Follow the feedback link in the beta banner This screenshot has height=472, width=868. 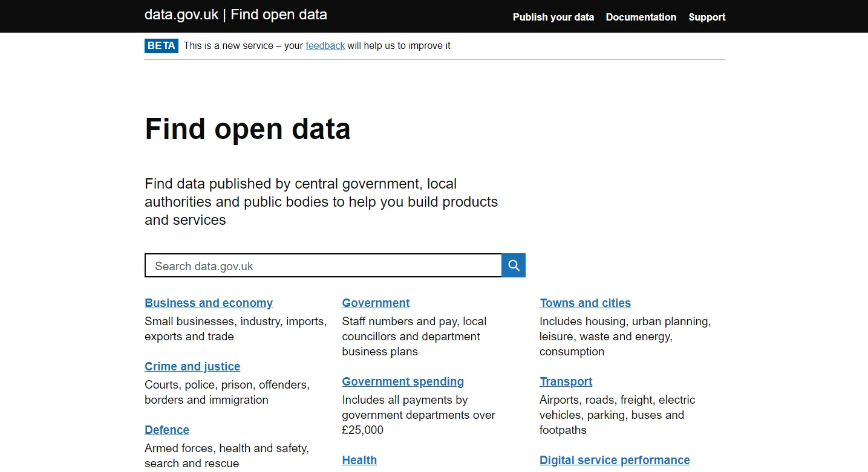click(x=325, y=45)
